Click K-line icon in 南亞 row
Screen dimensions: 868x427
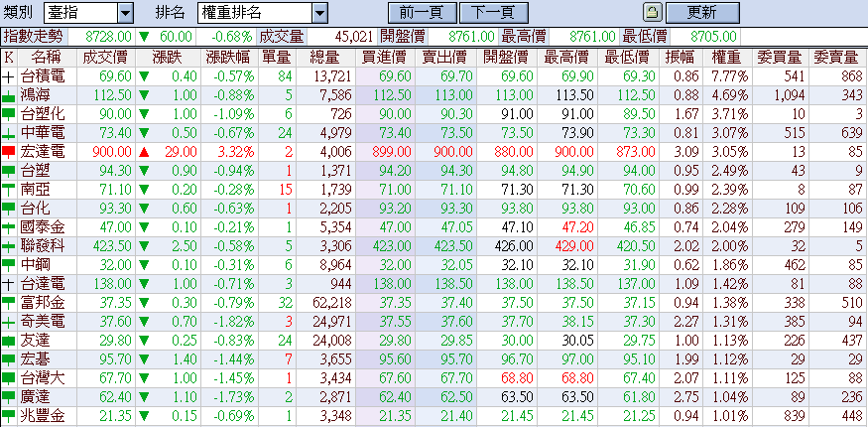click(x=8, y=190)
